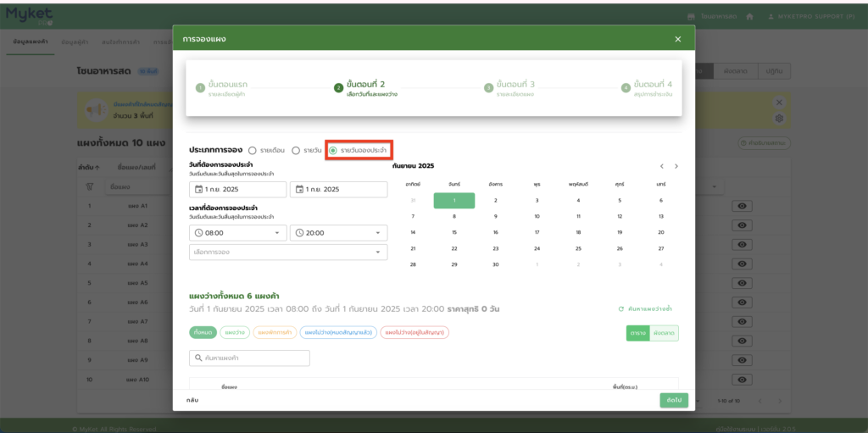Viewport: 868px width, 433px height.
Task: Go to previous month in calendar
Action: (661, 166)
